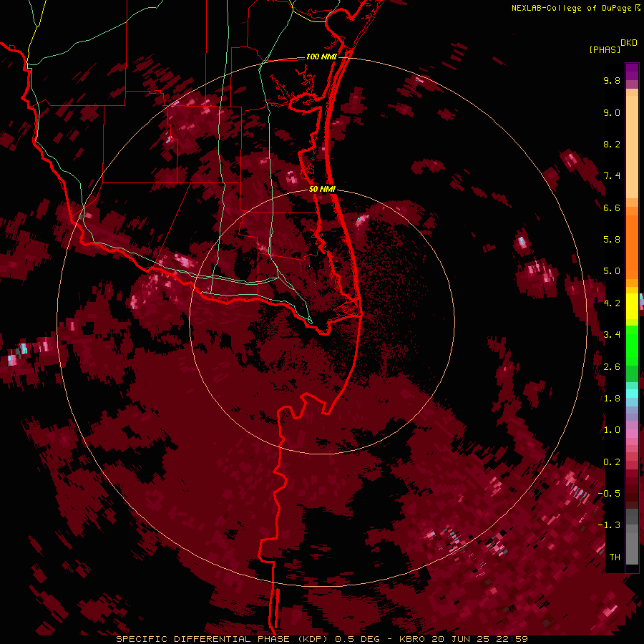Click the 1.8 legend value
Screen dimensions: 644x644
coord(612,399)
